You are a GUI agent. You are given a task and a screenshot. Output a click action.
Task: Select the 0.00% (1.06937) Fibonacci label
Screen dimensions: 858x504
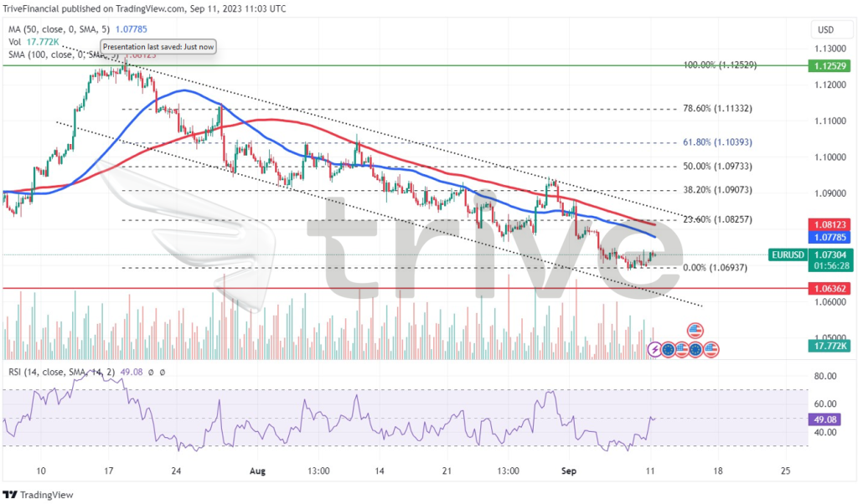716,267
